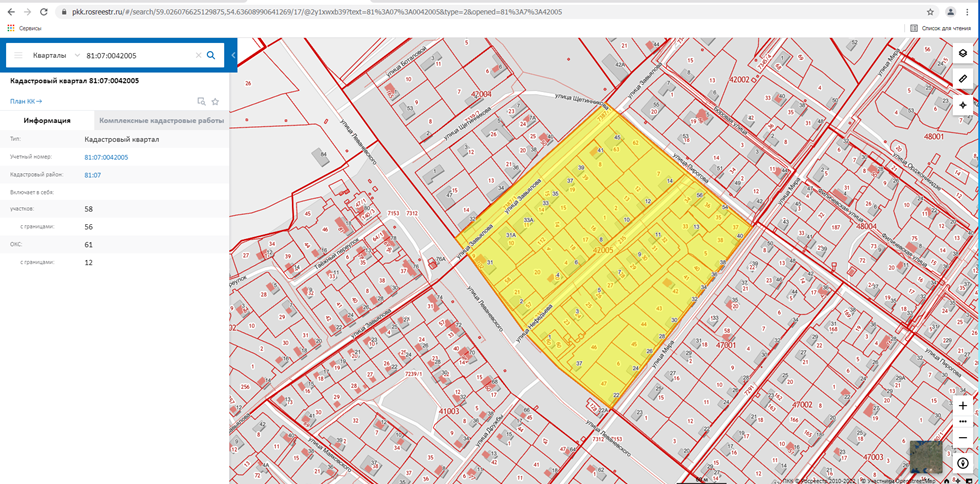Open cadastral district link 81:07
Image resolution: width=980 pixels, height=484 pixels.
coord(92,175)
